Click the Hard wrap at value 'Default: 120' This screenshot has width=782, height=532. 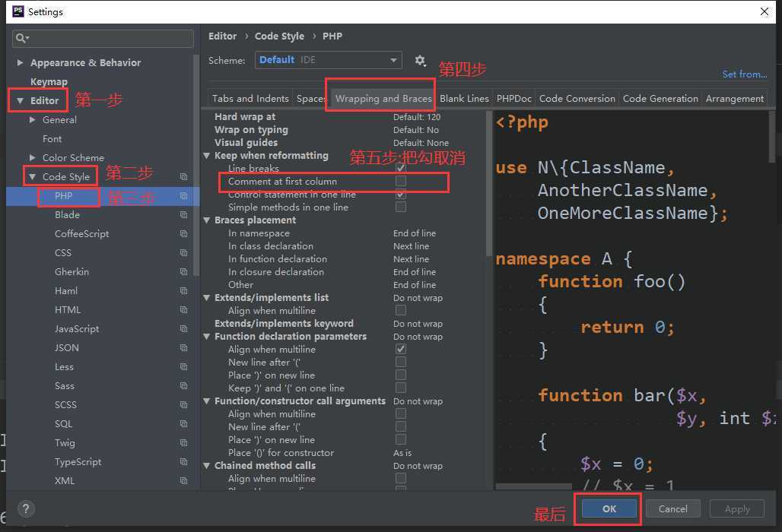(x=417, y=117)
